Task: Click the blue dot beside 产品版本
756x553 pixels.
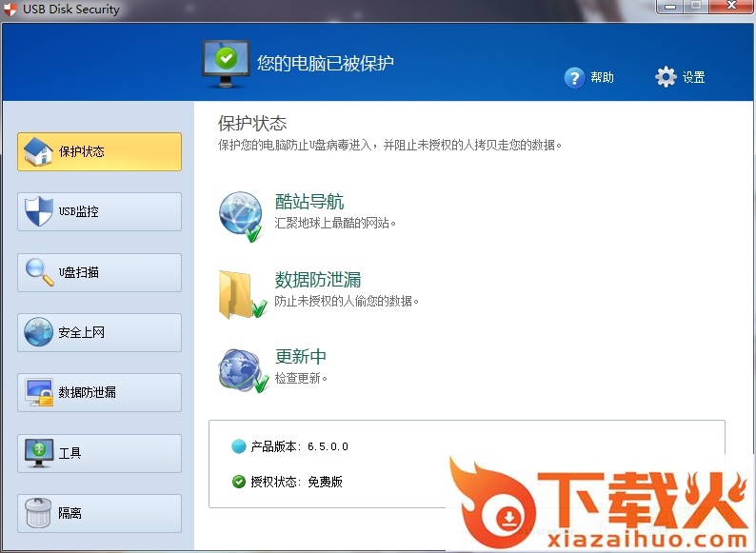Action: [x=239, y=446]
